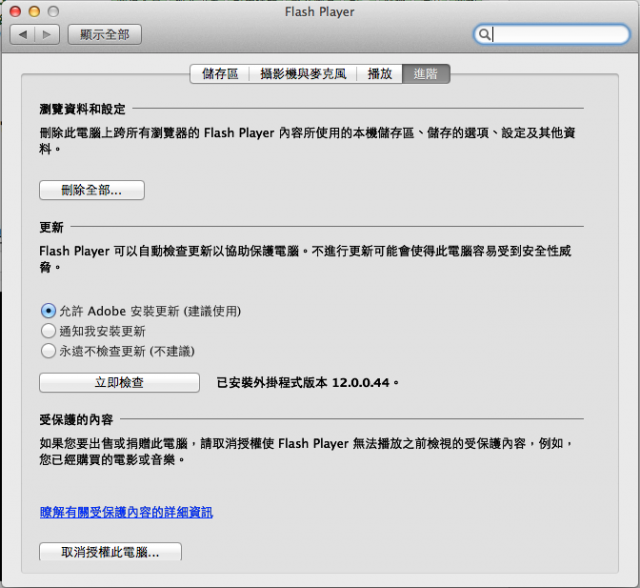Select the 進階 tab

426,74
